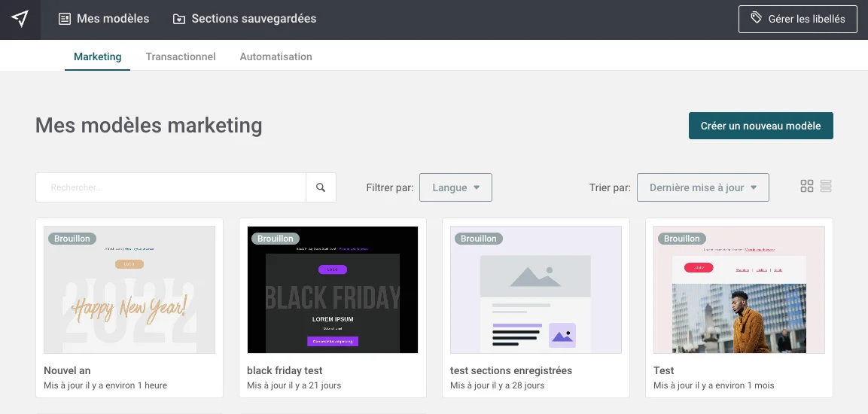This screenshot has width=868, height=414.
Task: Click the paper plane logo icon
Action: click(20, 19)
